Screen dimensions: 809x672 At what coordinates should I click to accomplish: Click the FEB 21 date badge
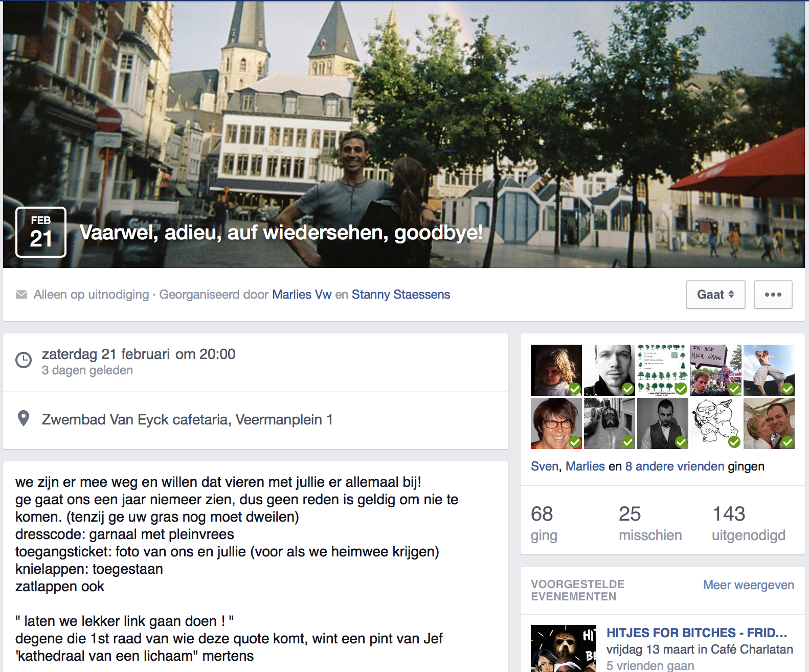pos(41,232)
